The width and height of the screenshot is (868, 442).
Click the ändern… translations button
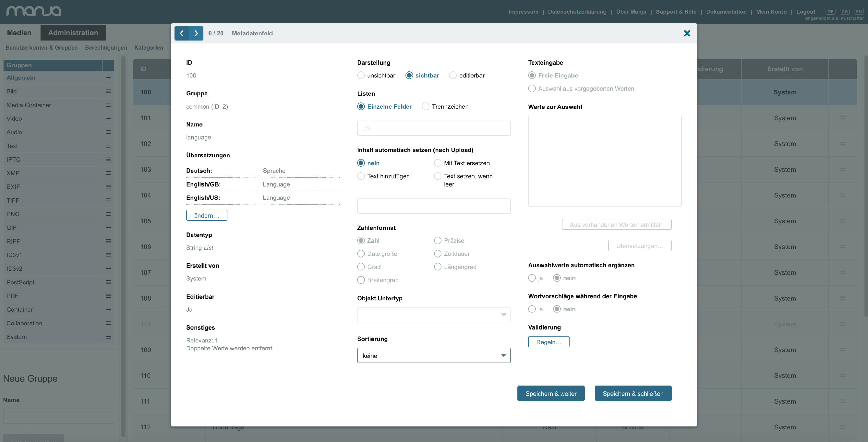pyautogui.click(x=207, y=215)
